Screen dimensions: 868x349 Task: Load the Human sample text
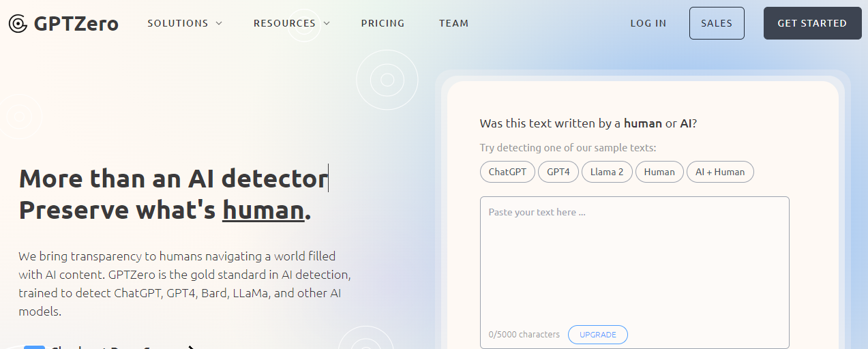coord(659,172)
